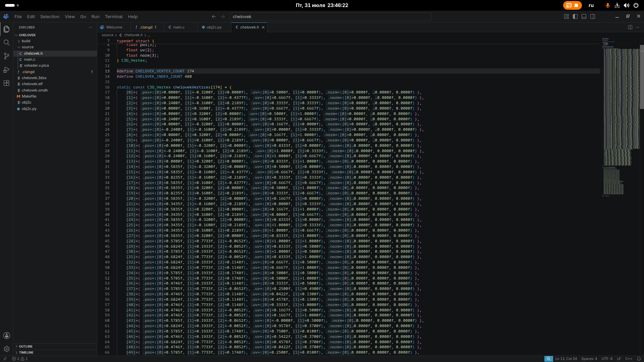Open the Selection menu
644x362 pixels.
click(x=50, y=16)
